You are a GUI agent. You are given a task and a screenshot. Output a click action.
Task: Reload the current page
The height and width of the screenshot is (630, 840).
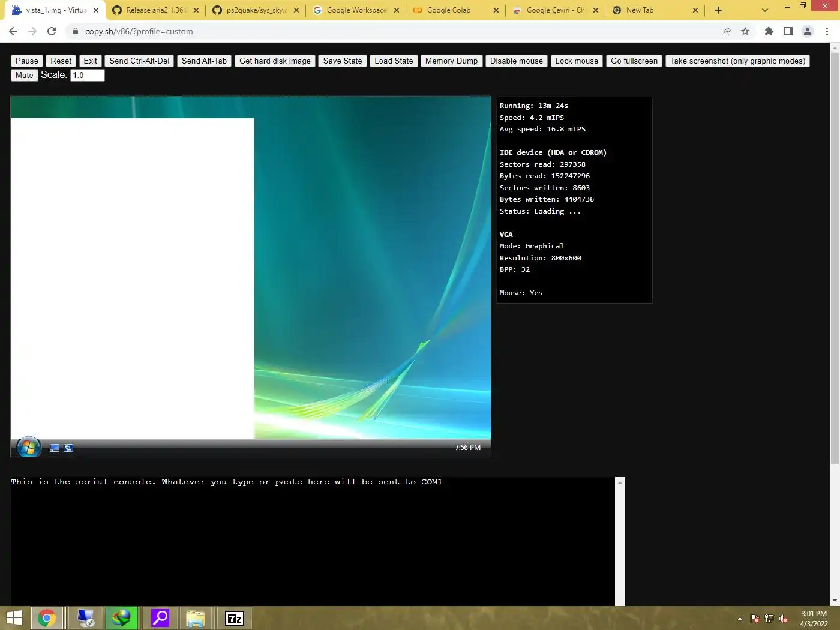click(x=52, y=31)
